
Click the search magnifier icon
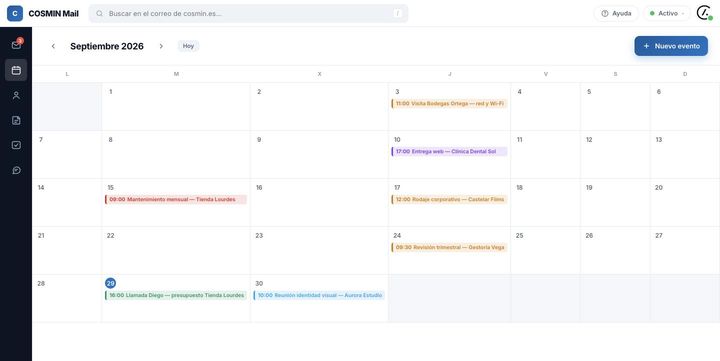click(99, 13)
